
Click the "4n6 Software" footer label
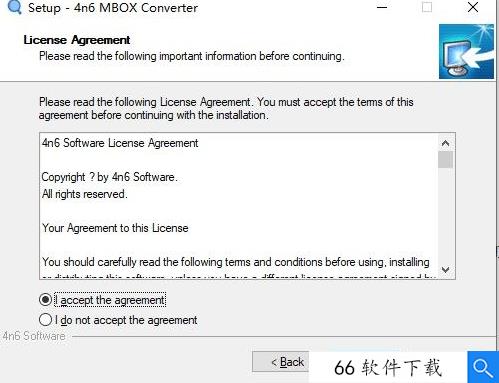pos(34,336)
